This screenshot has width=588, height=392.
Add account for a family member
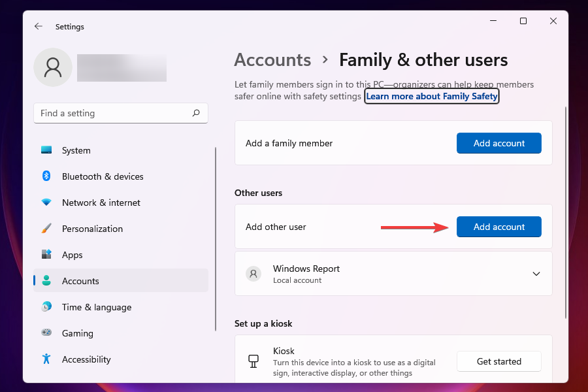pyautogui.click(x=498, y=143)
